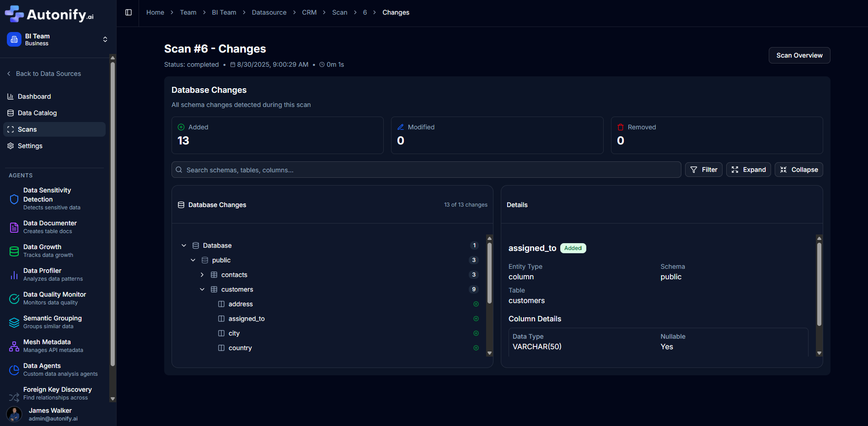Screen dimensions: 868x426
Task: Focus the search schemas, tables, columns field
Action: 426,170
